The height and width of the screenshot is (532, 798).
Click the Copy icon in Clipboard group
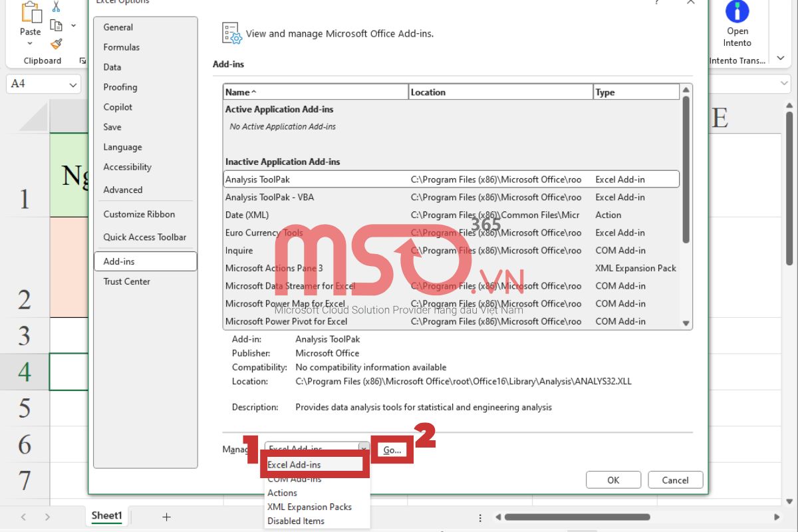click(x=56, y=25)
